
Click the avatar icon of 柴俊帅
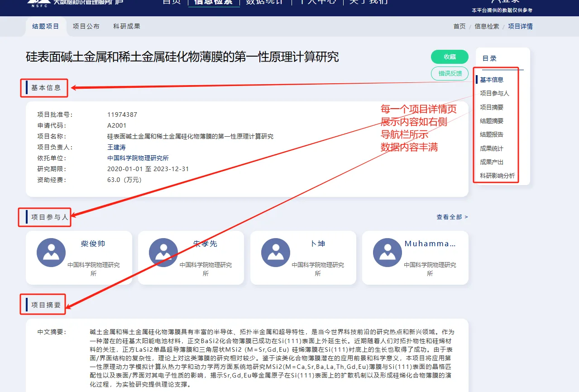(x=51, y=252)
